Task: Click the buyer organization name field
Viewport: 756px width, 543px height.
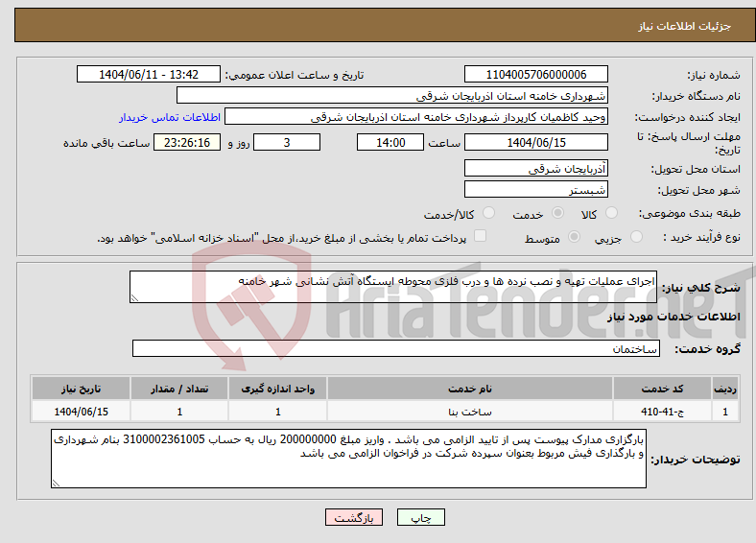Action: point(392,96)
